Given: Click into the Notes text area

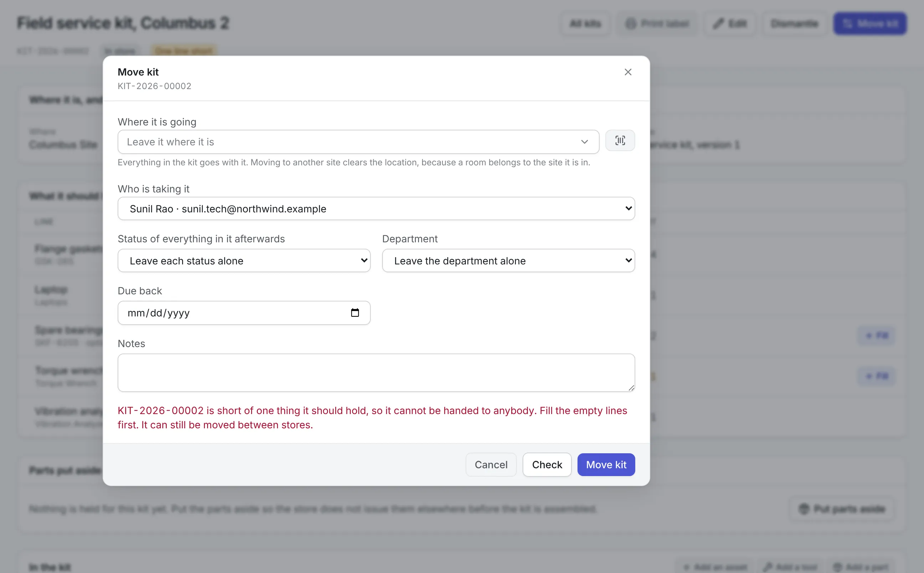Looking at the screenshot, I should tap(376, 372).
